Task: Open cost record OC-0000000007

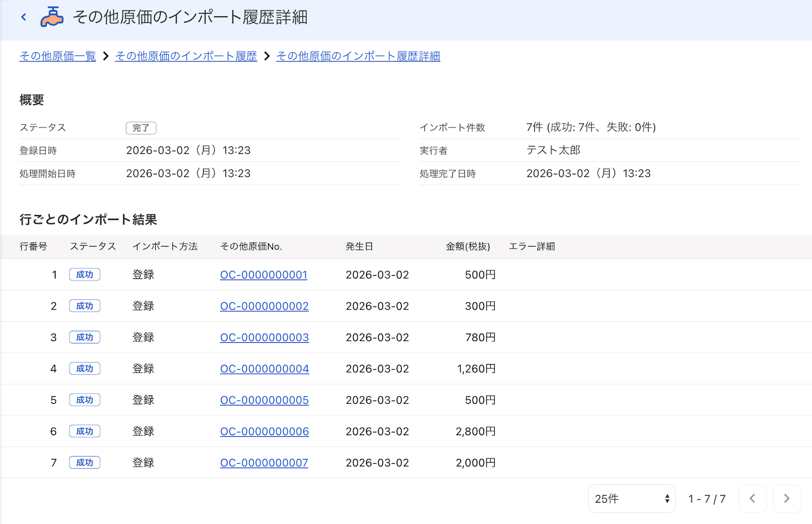Action: pyautogui.click(x=264, y=463)
